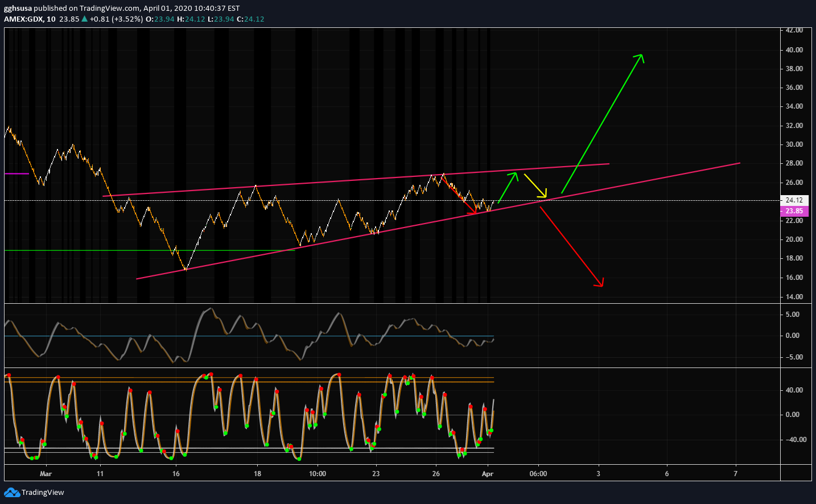Image resolution: width=816 pixels, height=504 pixels.
Task: Click the 32.00 price axis label
Action: (x=794, y=126)
